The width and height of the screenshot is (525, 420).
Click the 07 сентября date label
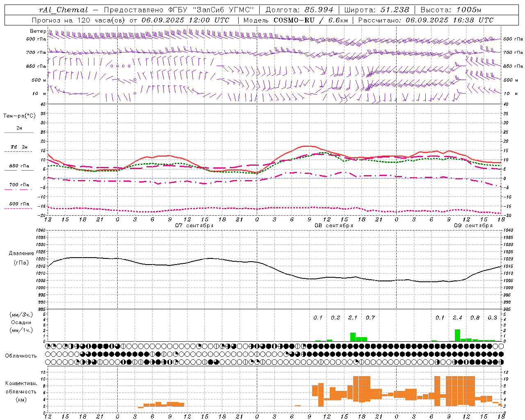pos(194,225)
